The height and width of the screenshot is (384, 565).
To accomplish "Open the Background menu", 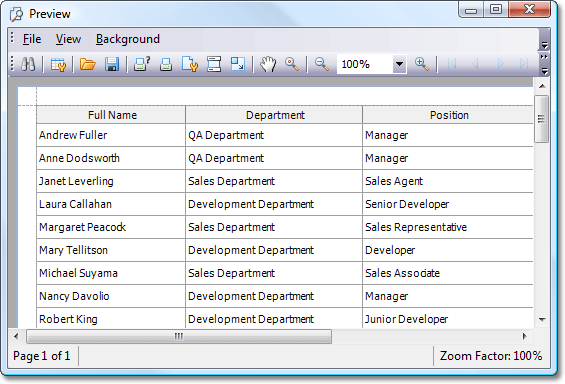I will [128, 39].
